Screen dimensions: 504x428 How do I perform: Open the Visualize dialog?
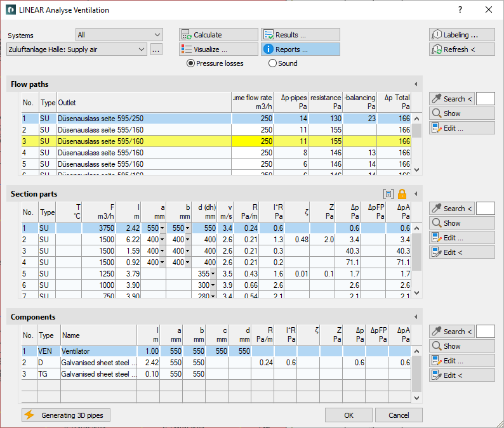coord(218,49)
